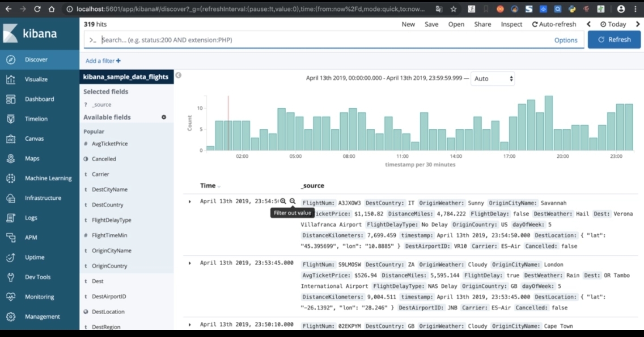Viewport: 644px width, 337px height.
Task: Open the Monitoring heartbeat icon
Action: 11,297
